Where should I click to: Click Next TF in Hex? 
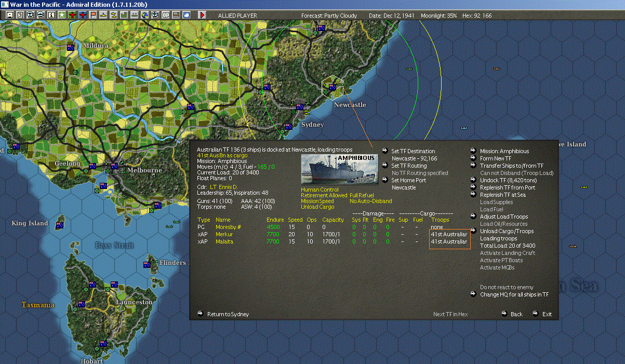tap(450, 314)
